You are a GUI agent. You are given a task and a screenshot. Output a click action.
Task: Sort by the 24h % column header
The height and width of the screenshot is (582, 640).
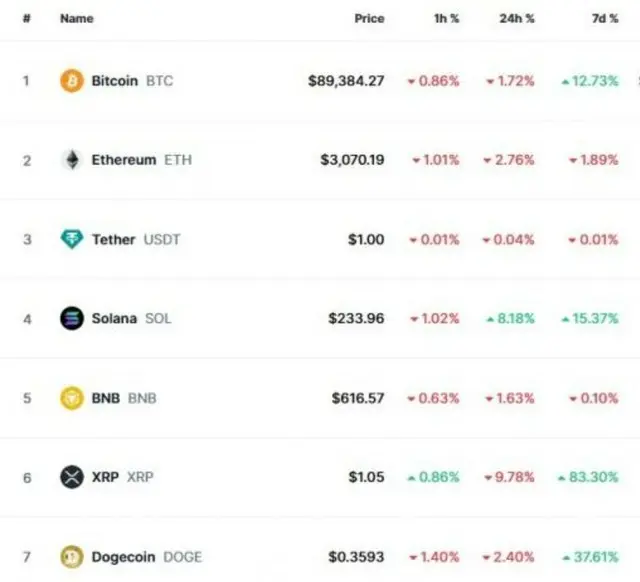[x=517, y=19]
